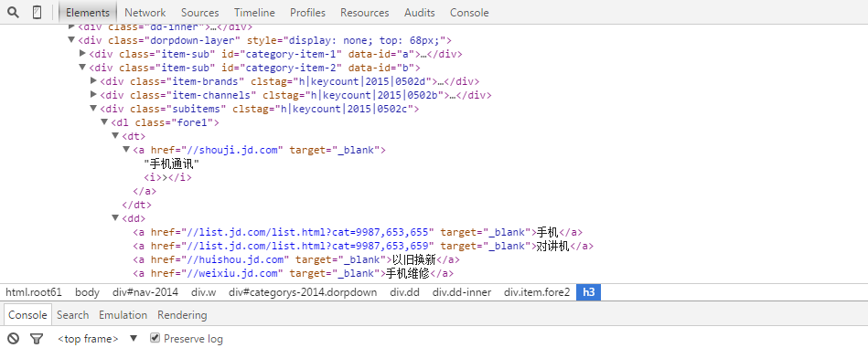
Task: Select div.w in the breadcrumb
Action: [204, 292]
